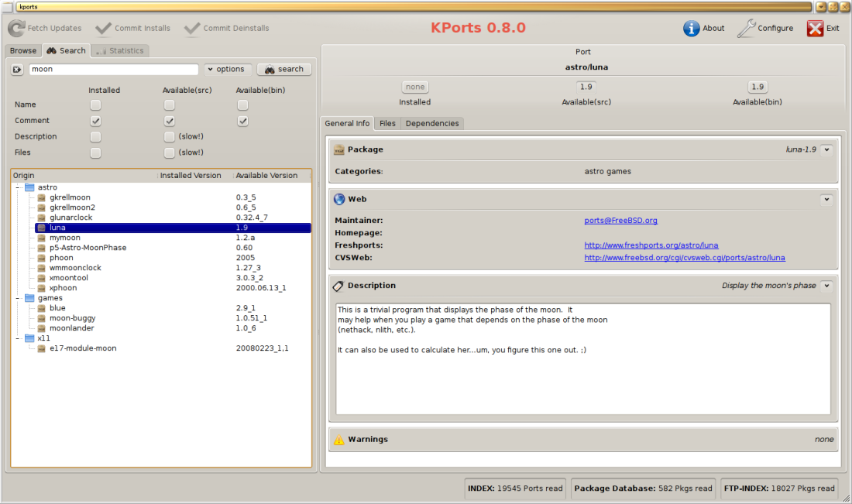The image size is (852, 504).
Task: Click the games category folder icon
Action: pos(30,298)
